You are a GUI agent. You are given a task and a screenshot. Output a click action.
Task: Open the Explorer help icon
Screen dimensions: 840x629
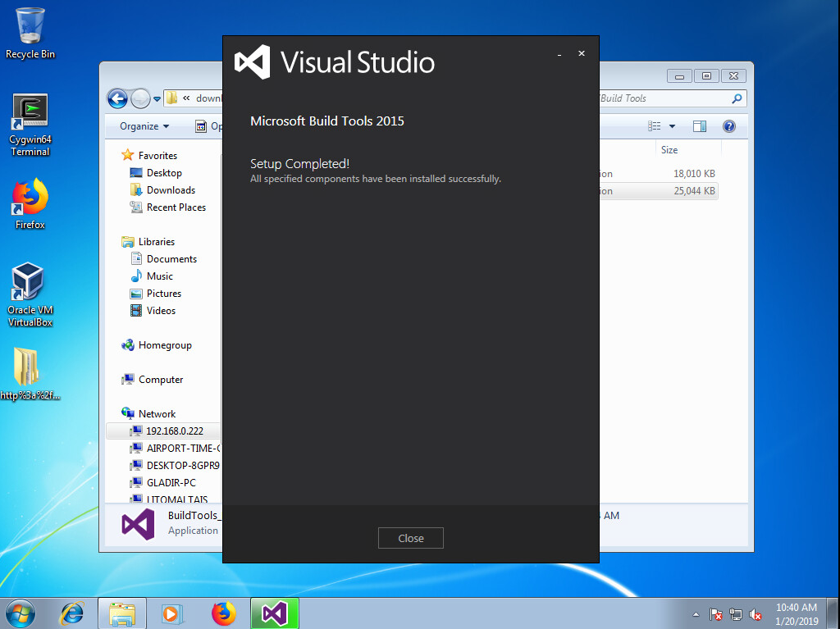pyautogui.click(x=728, y=126)
